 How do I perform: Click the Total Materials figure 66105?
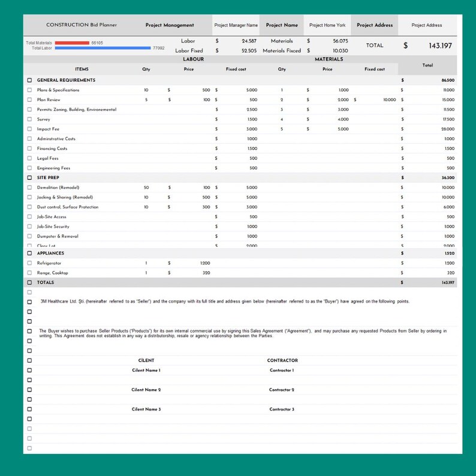[97, 43]
